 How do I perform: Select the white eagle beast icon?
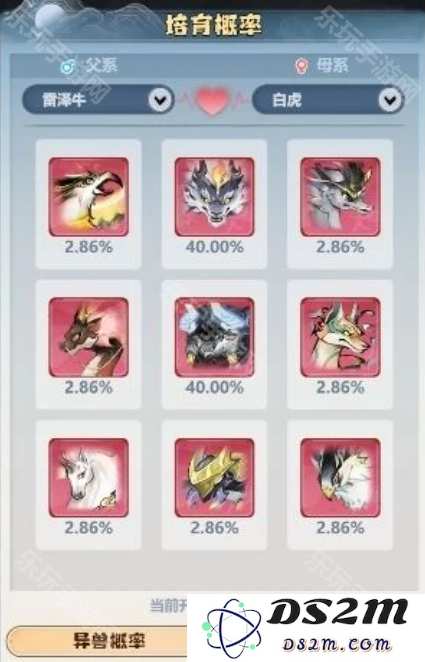340,478
